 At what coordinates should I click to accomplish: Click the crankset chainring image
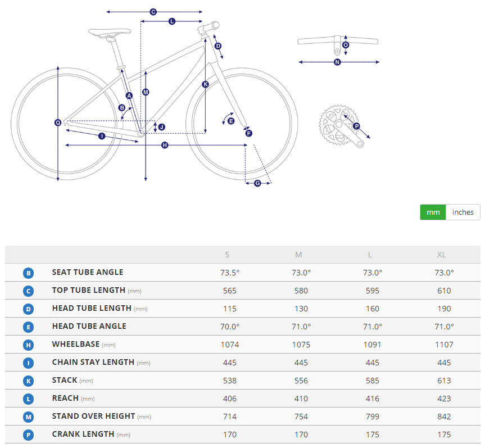coord(335,124)
